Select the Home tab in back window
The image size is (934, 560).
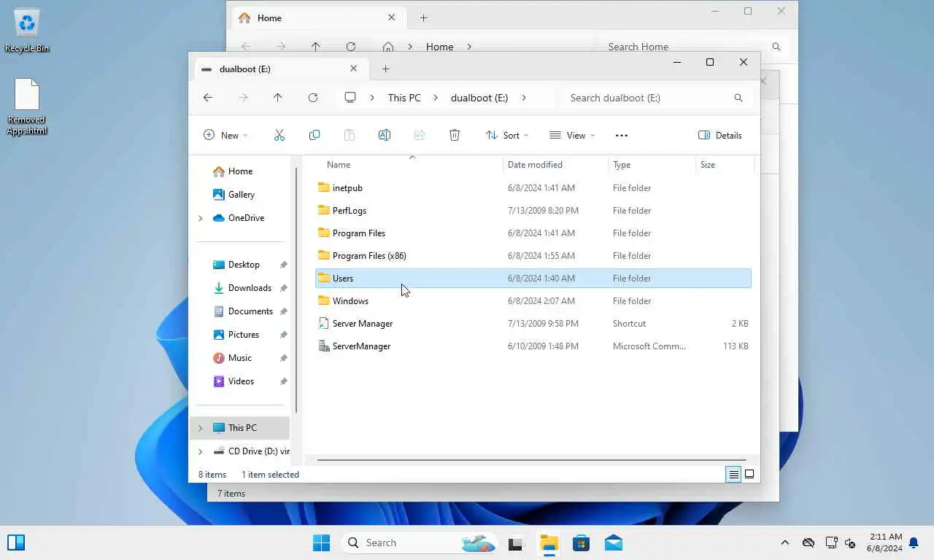coord(317,17)
